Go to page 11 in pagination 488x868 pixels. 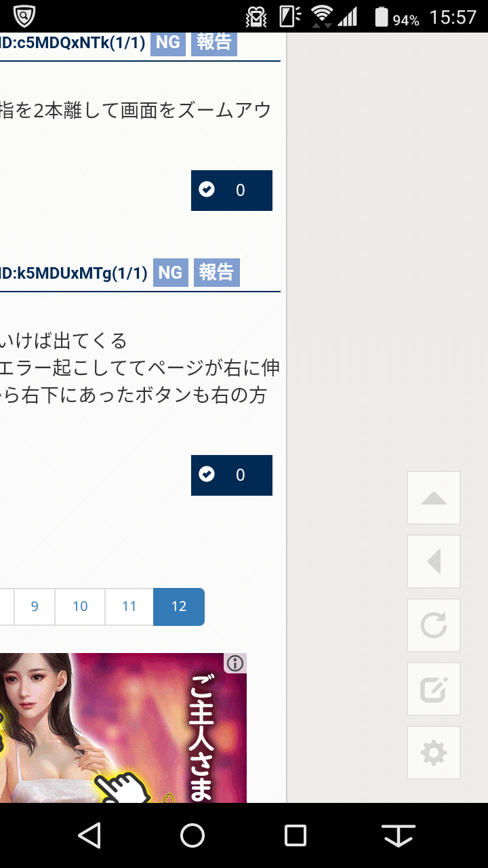129,606
